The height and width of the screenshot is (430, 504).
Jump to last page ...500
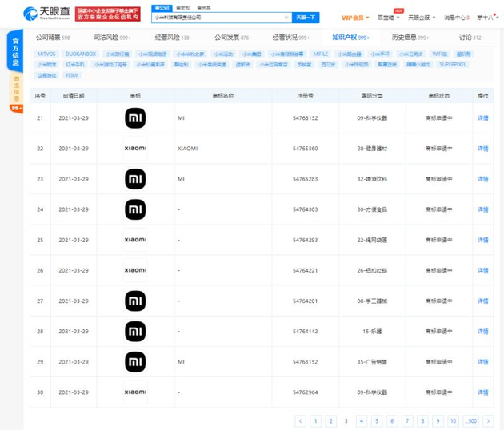(471, 421)
